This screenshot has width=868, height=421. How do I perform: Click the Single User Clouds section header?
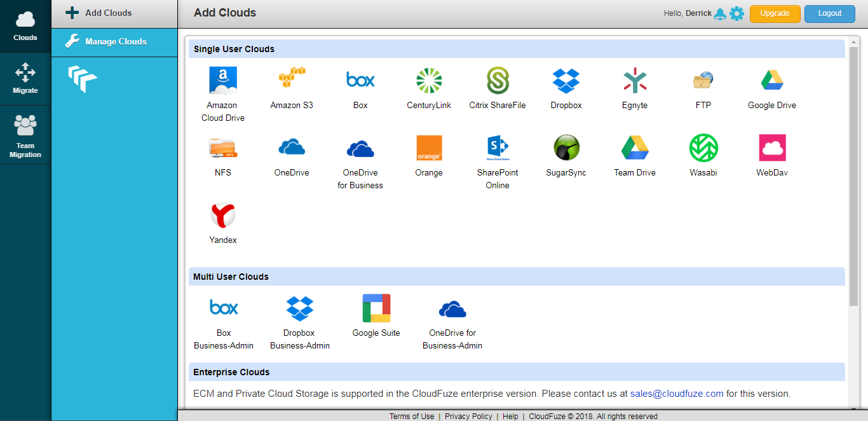[x=517, y=49]
